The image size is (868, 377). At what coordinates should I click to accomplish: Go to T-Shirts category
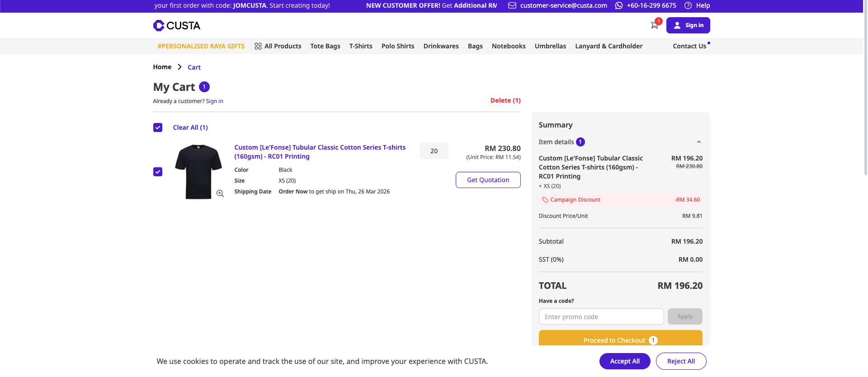(361, 46)
